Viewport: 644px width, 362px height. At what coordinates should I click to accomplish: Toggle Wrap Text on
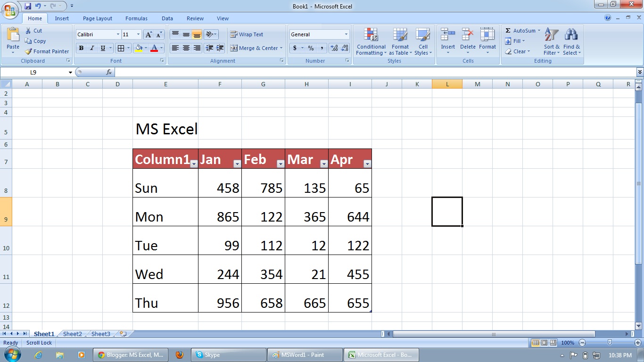tap(247, 34)
